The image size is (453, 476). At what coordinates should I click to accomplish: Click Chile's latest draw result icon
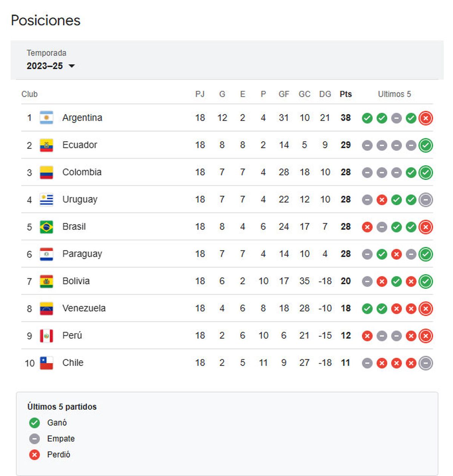tap(425, 363)
